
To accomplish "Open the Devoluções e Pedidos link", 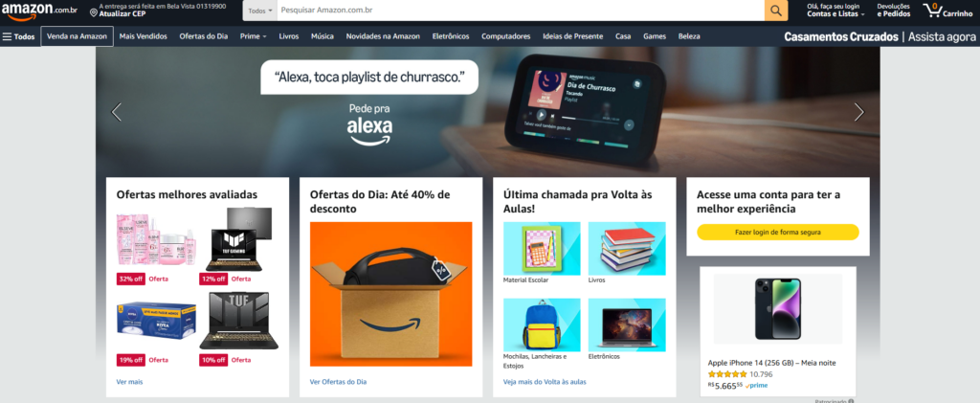I will [894, 10].
